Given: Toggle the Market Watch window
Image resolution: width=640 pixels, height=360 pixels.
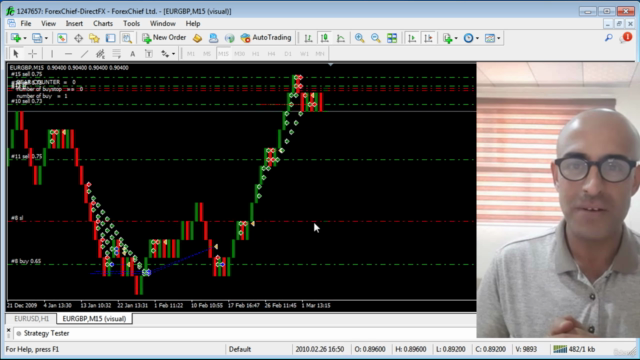Looking at the screenshot, I should click(x=62, y=38).
